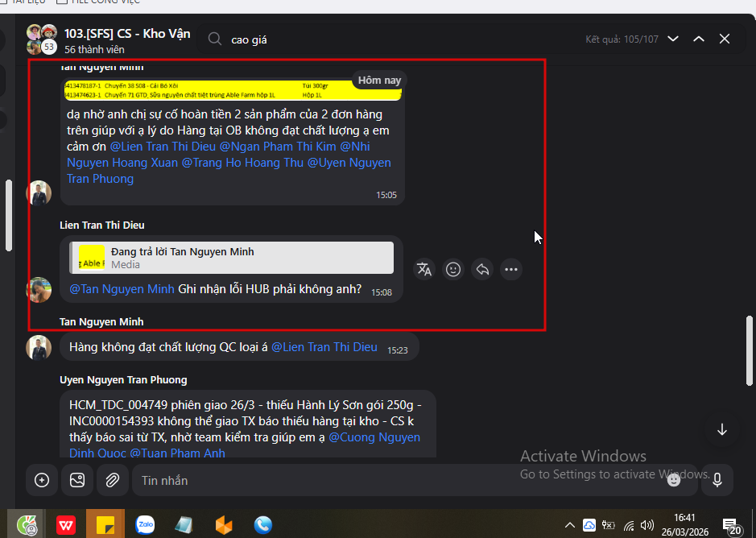Screen dimensions: 756x538
Task: Open Tan Nguyen Minh avatar beside 15:23 message
Action: coord(39,347)
